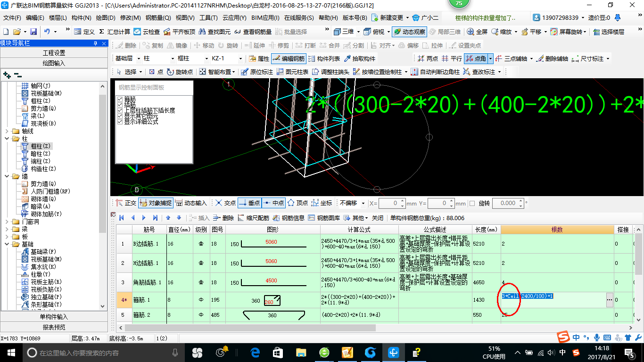Select 暗柱(Z) in the tree

point(41,154)
